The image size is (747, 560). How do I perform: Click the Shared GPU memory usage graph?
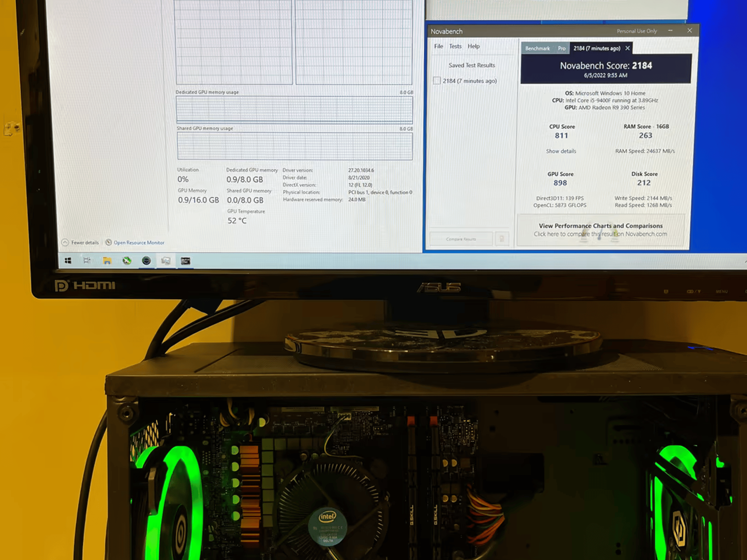click(295, 146)
